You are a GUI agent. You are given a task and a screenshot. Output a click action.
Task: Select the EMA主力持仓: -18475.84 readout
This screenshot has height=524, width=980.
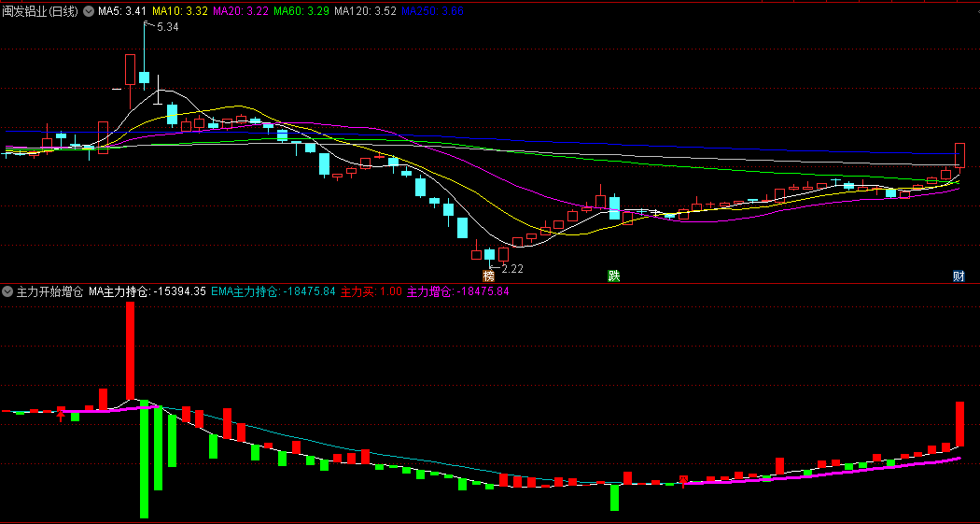[x=273, y=291]
